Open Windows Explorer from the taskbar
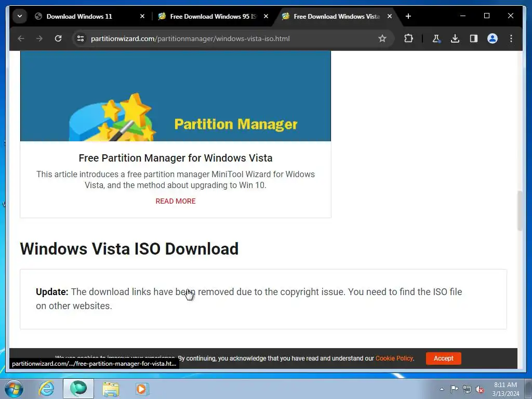The height and width of the screenshot is (399, 532). tap(111, 389)
